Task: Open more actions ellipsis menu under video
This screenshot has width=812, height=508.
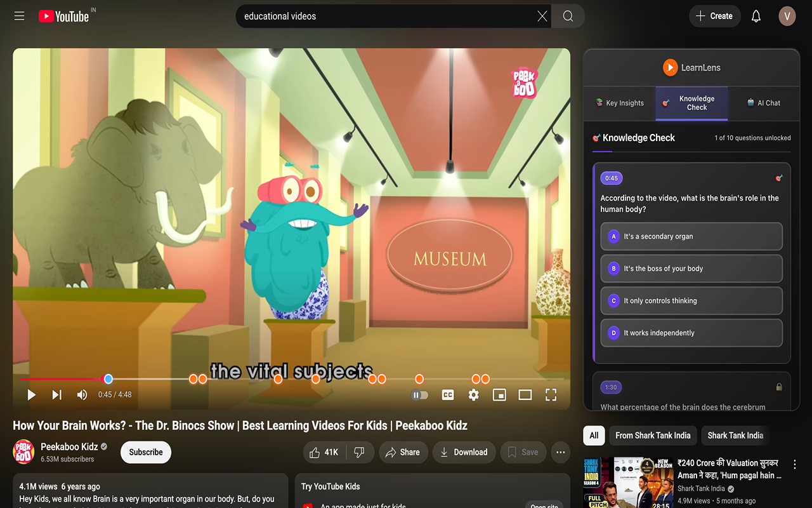Action: (x=560, y=452)
